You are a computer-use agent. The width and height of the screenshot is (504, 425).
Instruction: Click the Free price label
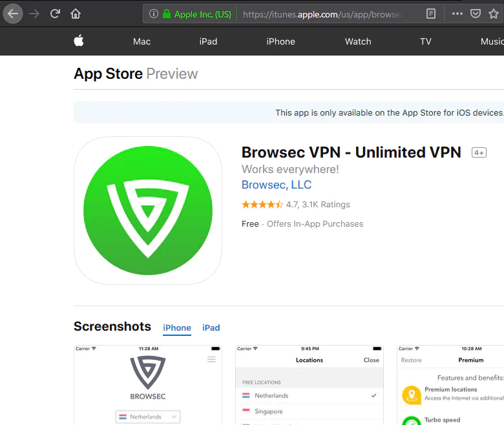tap(250, 224)
